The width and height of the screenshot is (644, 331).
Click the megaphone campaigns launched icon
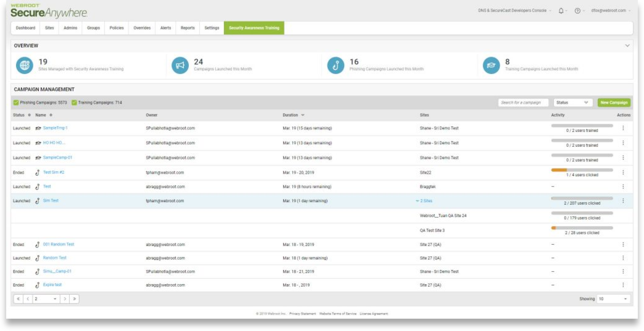pos(180,65)
